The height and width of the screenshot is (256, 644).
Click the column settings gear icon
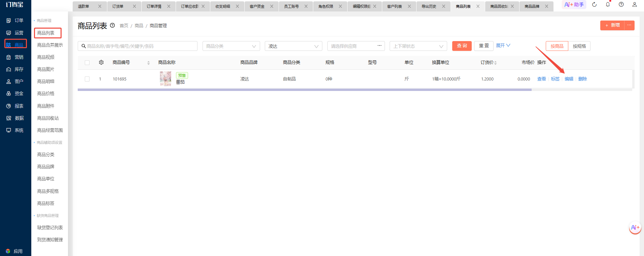click(x=101, y=62)
